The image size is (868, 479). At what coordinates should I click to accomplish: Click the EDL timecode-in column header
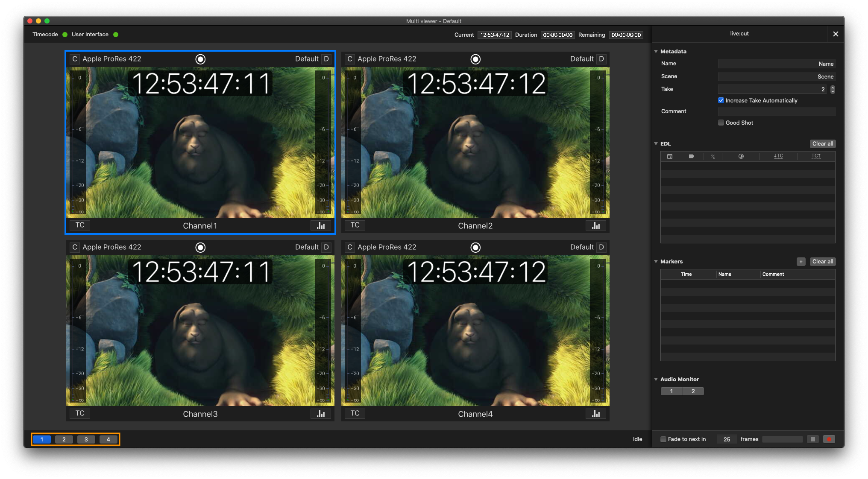click(x=779, y=156)
